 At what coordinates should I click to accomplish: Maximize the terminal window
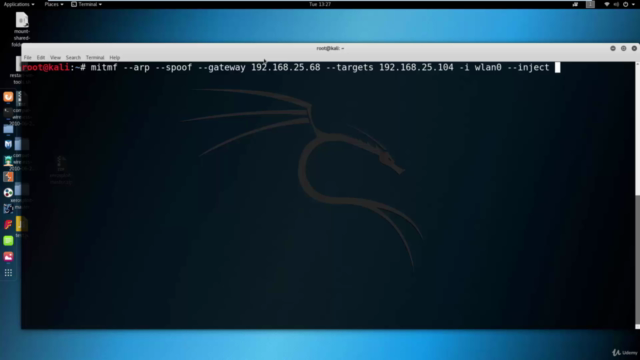click(x=623, y=48)
